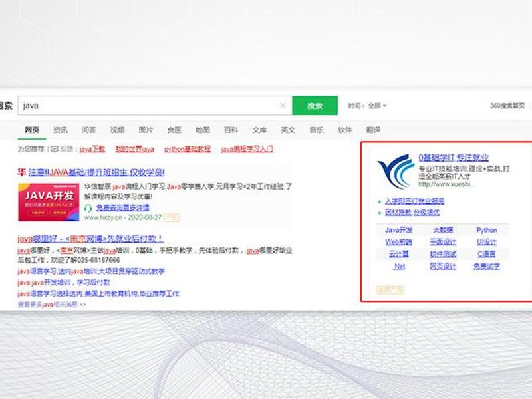
Task: Switch to the 图片 tab
Action: tap(146, 130)
